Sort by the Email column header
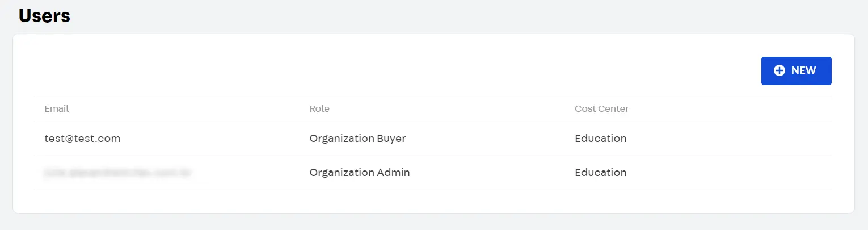 57,108
